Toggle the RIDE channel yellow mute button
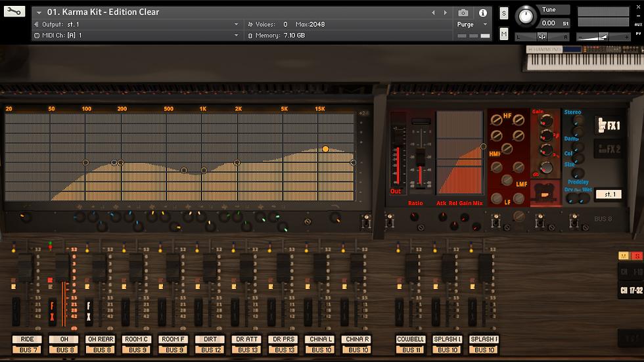 (x=14, y=286)
